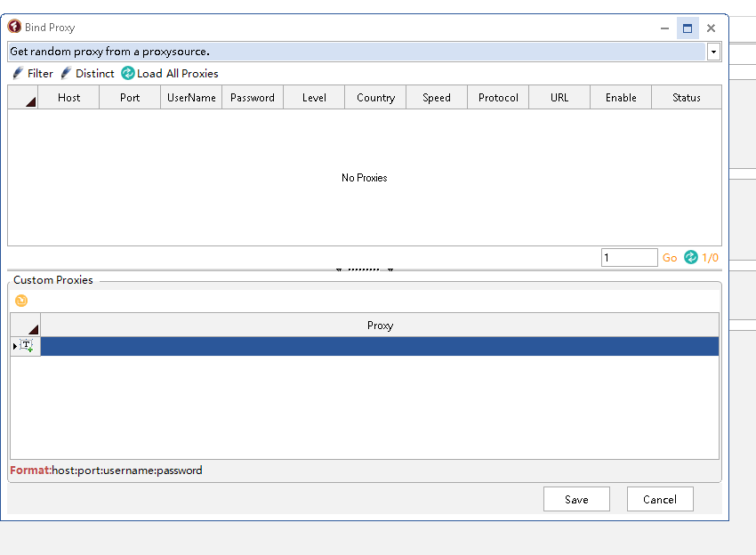Screen dimensions: 756x555
Task: Click the orange refresh icon under Custom Proxies
Action: point(21,301)
